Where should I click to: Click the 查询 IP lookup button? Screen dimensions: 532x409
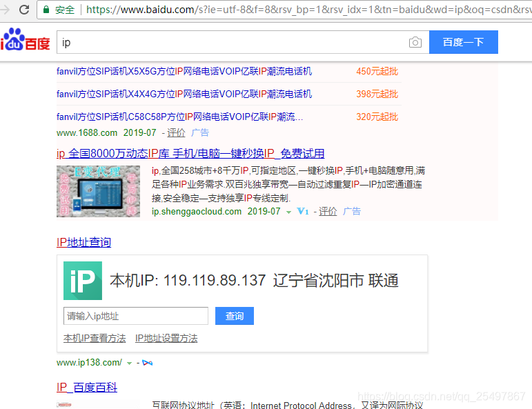click(x=235, y=316)
